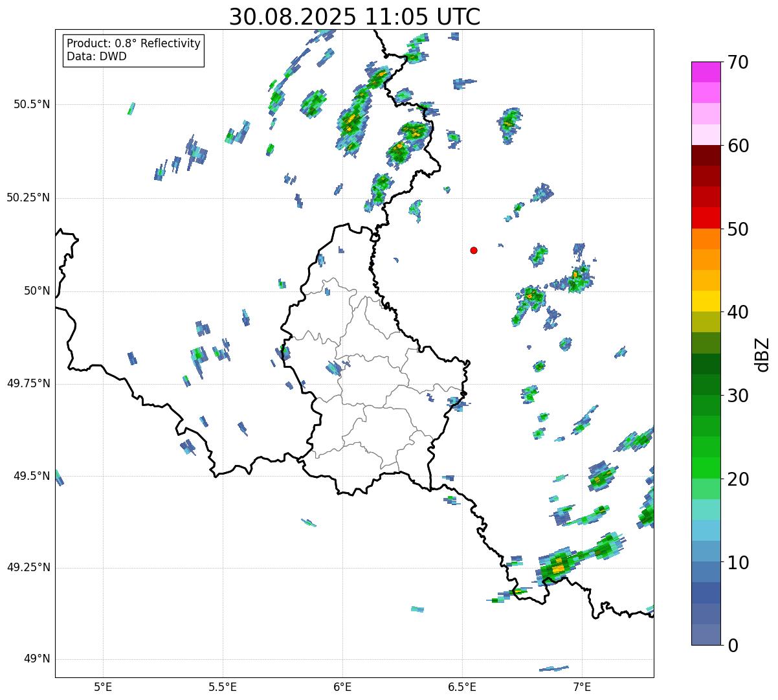Click the 5.5°E longitude tick label
This screenshot has width=778, height=700.
point(223,686)
